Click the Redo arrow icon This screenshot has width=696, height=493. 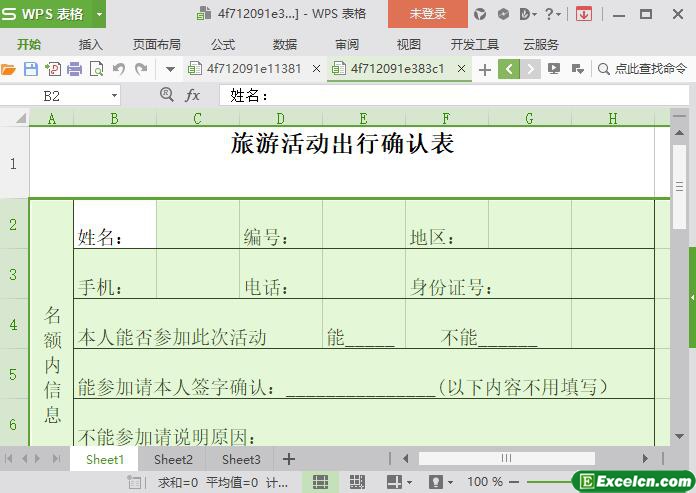coord(141,69)
